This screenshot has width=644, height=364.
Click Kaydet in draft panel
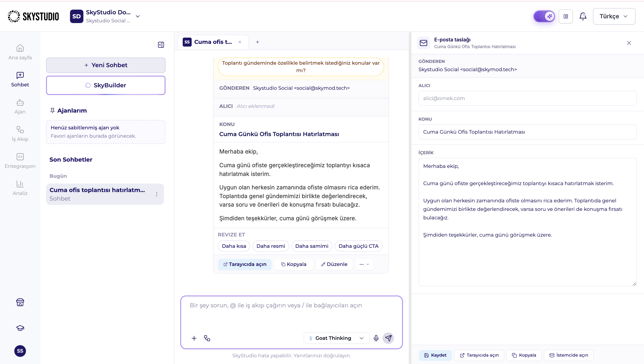click(435, 355)
